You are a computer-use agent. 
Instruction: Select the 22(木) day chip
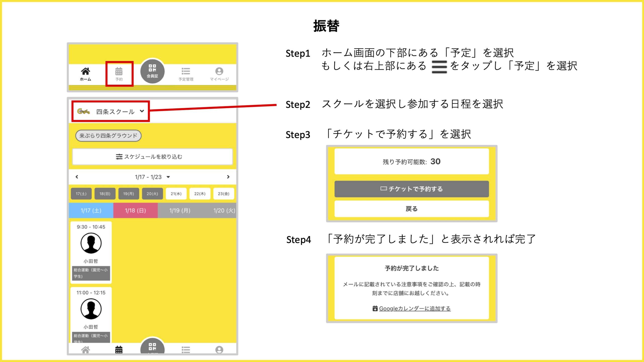[x=200, y=194]
